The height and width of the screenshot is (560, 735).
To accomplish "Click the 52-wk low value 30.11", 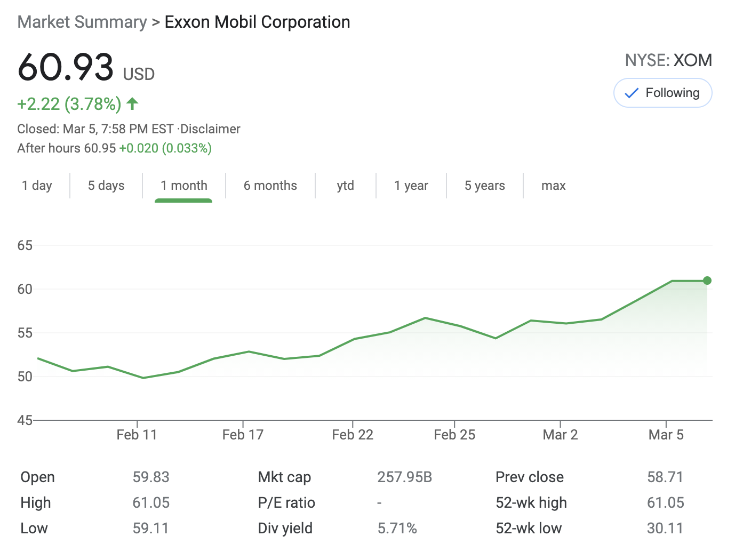I will pyautogui.click(x=665, y=528).
